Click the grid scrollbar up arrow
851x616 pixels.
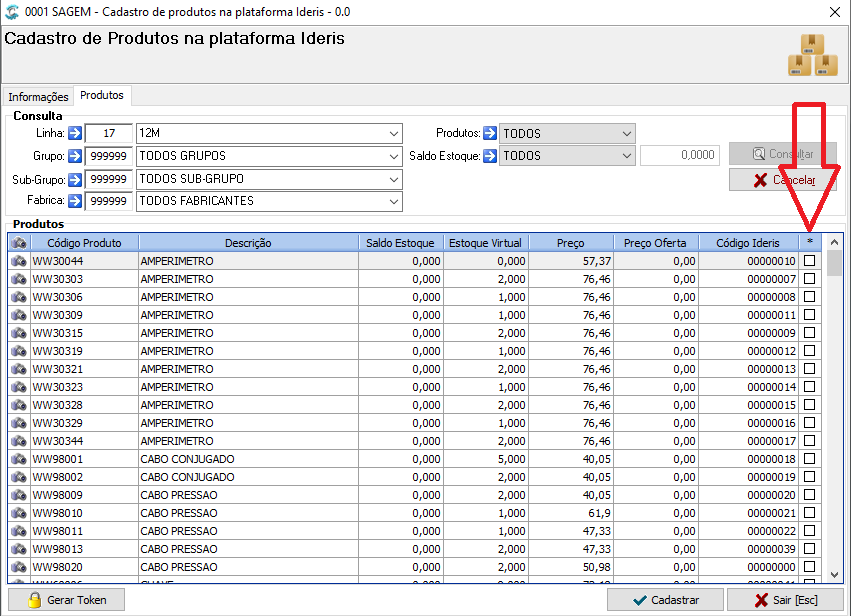pyautogui.click(x=834, y=242)
